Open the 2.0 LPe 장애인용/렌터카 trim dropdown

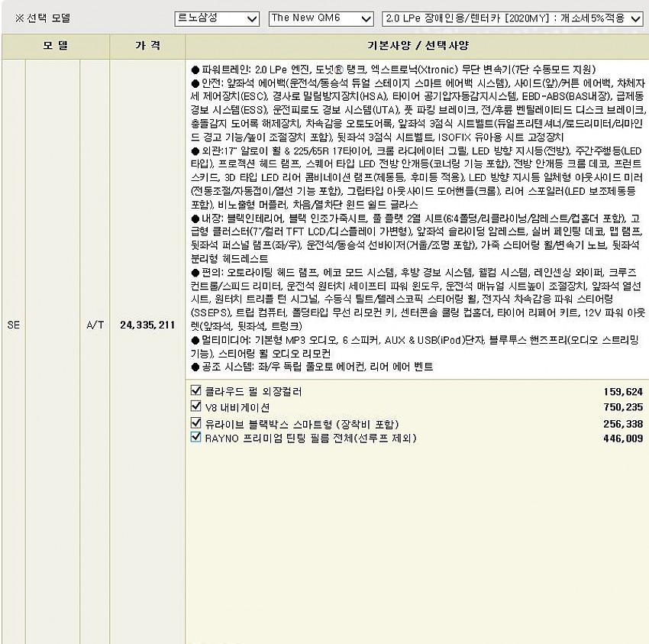pos(512,18)
